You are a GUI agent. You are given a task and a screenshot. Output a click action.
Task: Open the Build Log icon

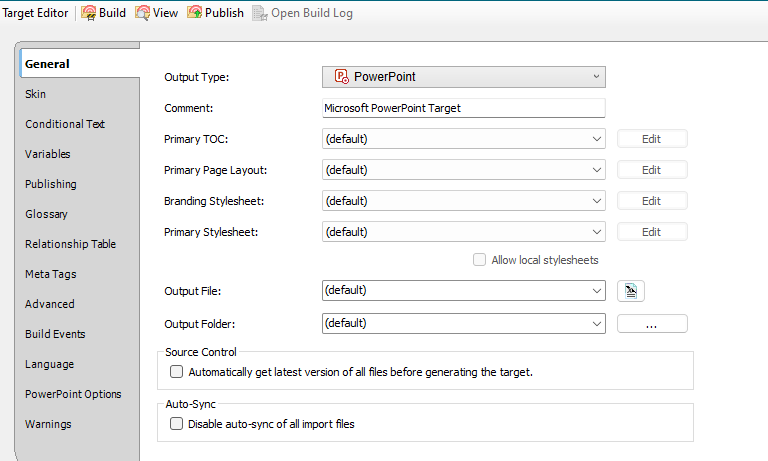click(x=261, y=13)
